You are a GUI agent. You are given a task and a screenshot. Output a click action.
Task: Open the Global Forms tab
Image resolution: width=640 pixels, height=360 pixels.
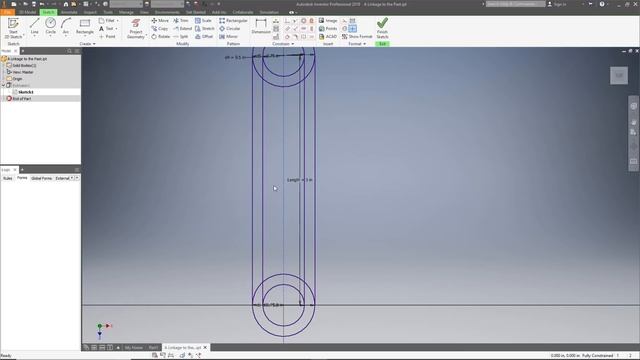(42, 178)
